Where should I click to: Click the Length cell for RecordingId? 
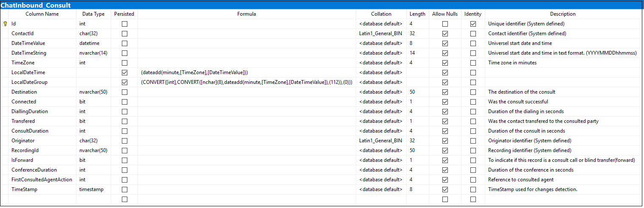pos(418,150)
